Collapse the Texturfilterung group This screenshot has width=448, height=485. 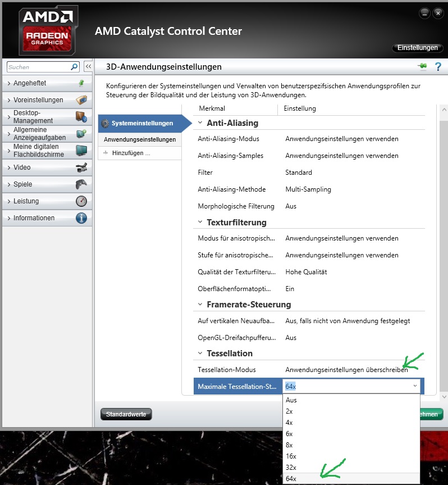[200, 222]
